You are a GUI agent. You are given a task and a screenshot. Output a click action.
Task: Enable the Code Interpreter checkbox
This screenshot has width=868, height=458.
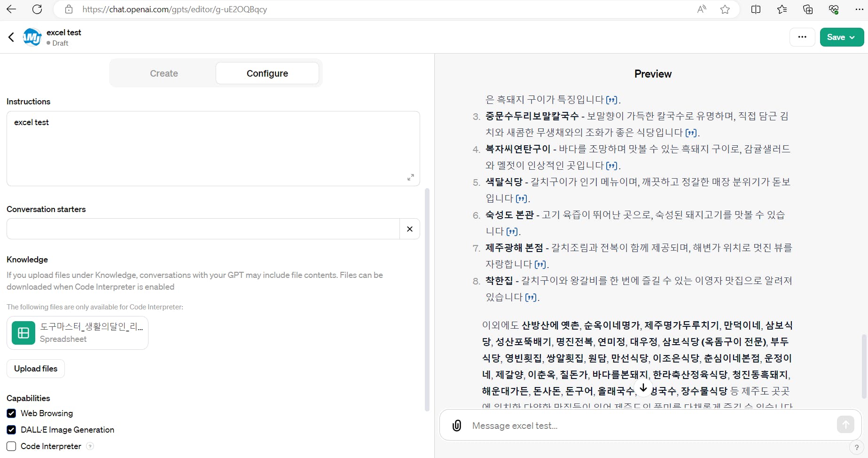[x=12, y=446]
